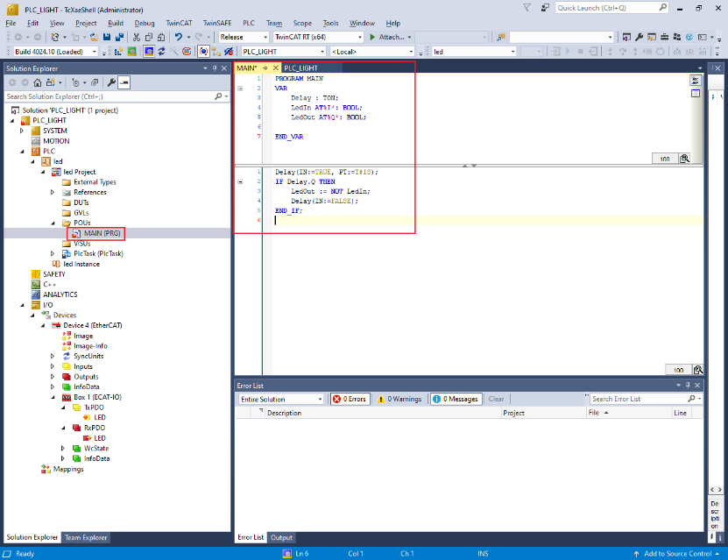Expand the References node in tree

[x=53, y=192]
